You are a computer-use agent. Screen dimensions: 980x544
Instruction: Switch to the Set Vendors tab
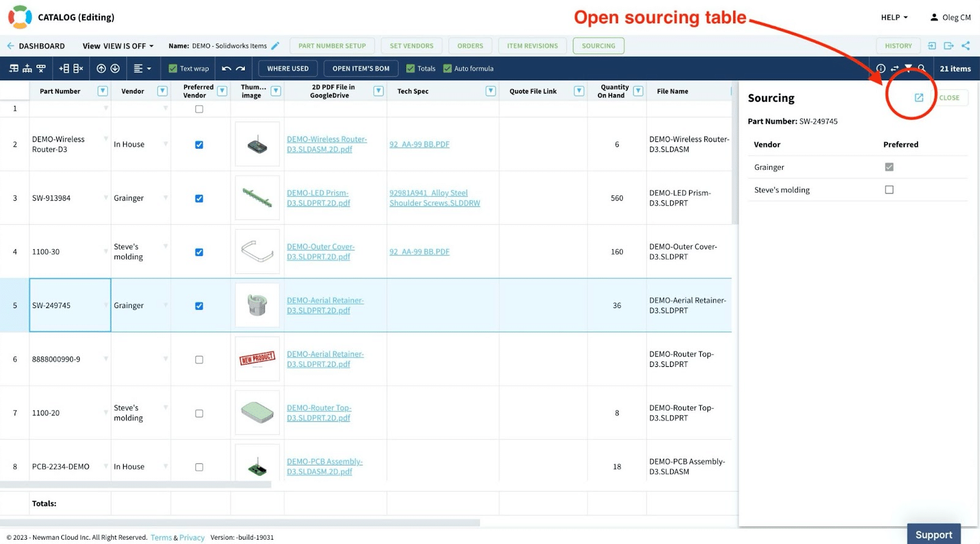412,46
